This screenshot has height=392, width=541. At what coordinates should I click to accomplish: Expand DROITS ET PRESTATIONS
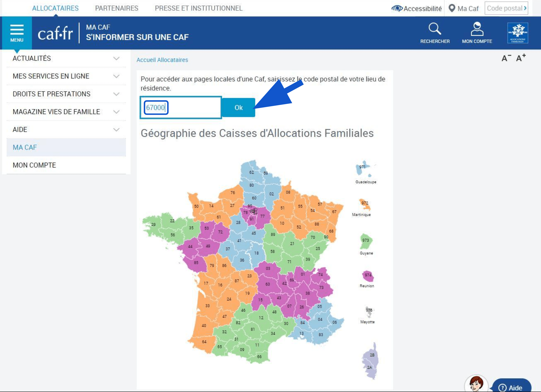[116, 94]
